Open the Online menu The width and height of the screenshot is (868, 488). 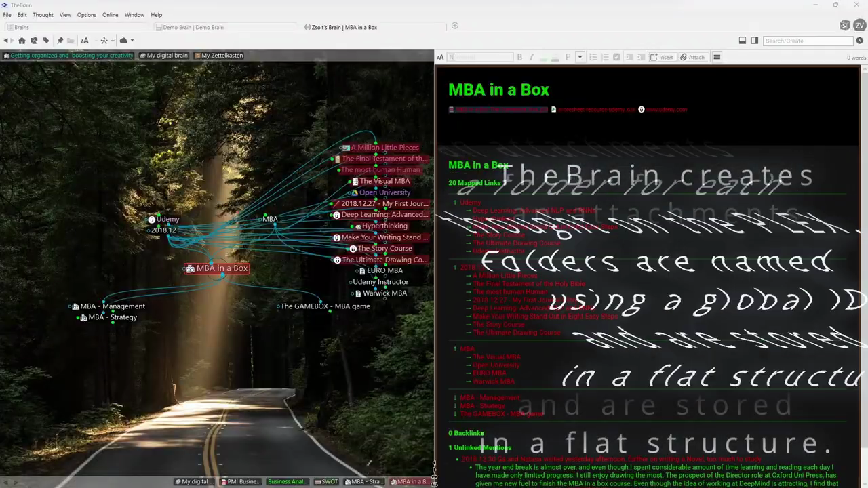[111, 14]
